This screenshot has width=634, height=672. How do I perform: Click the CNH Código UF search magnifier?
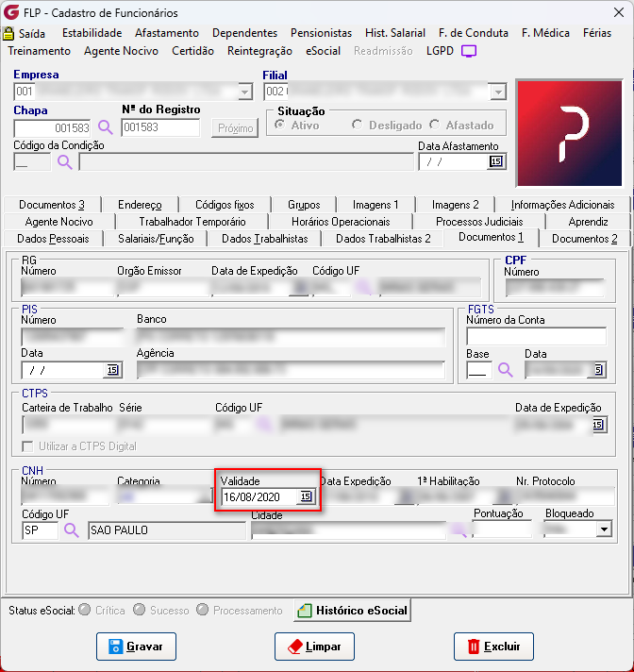[71, 530]
